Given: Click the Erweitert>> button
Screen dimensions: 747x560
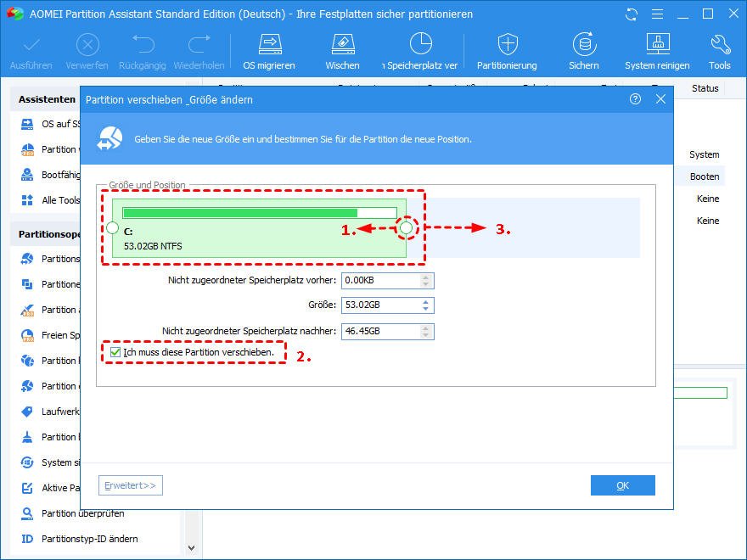Looking at the screenshot, I should pyautogui.click(x=131, y=485).
